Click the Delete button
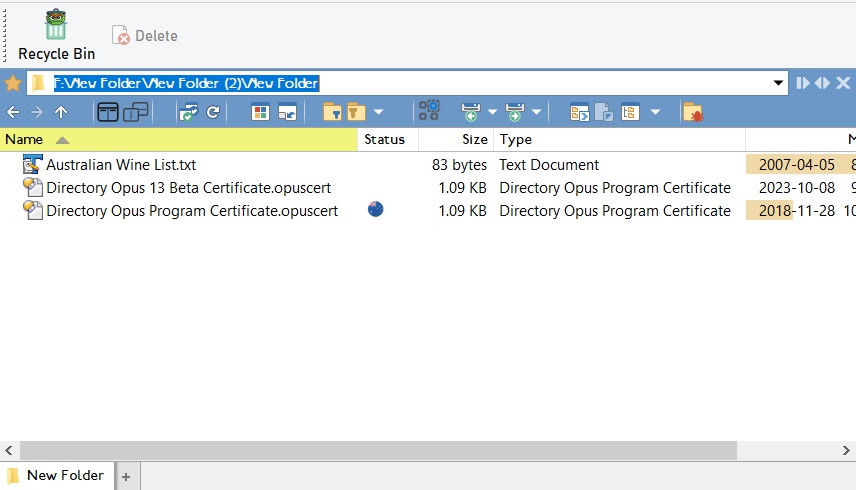 point(145,35)
